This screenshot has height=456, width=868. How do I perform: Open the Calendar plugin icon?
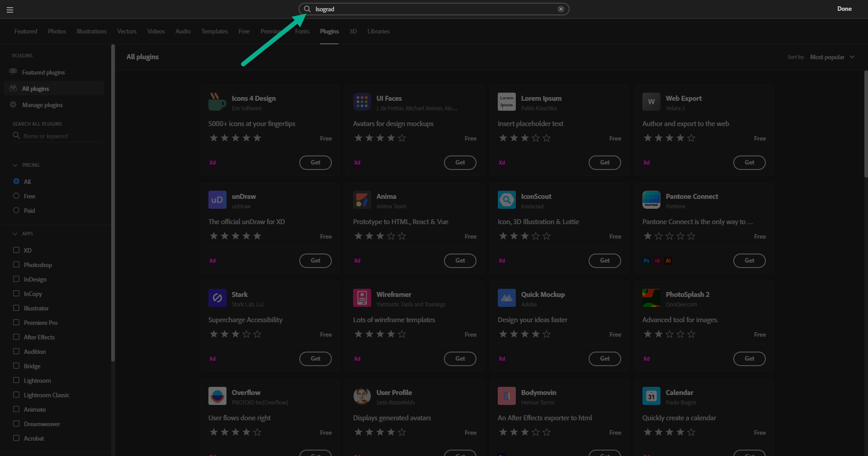click(651, 396)
